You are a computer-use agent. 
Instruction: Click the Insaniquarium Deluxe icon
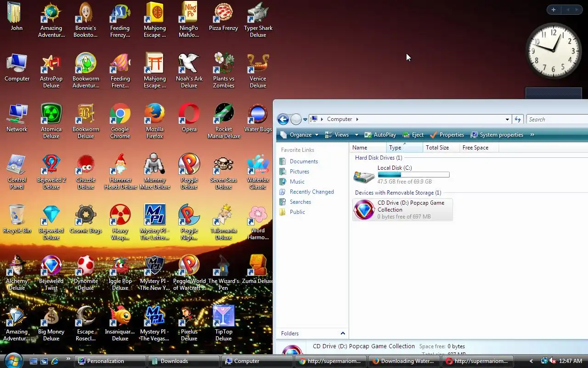click(x=120, y=323)
